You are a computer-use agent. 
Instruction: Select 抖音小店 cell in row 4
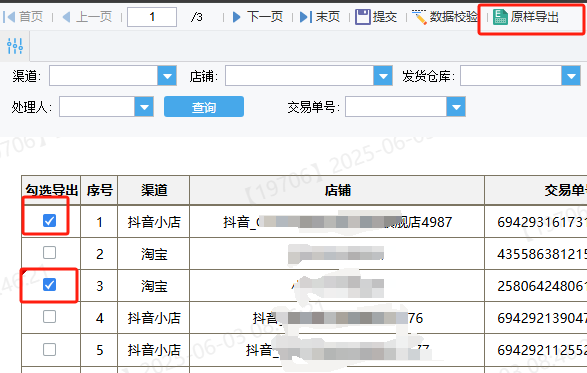(x=154, y=318)
